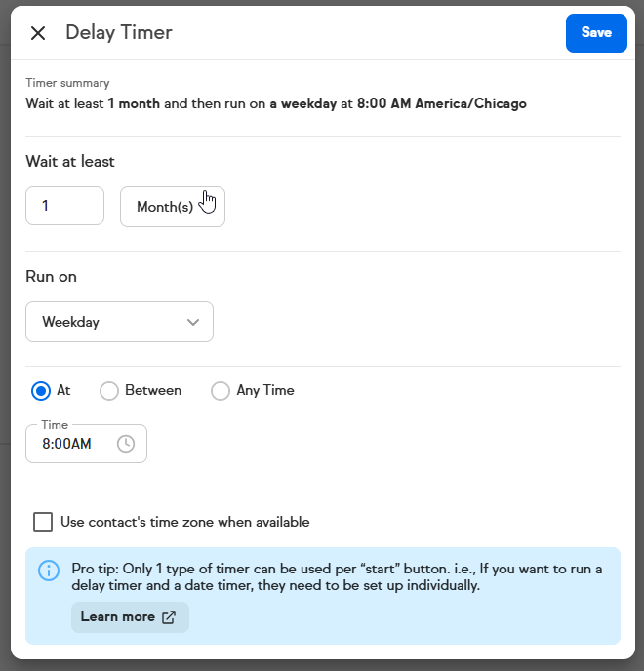This screenshot has height=671, width=644.
Task: Click the Run on heading
Action: (51, 277)
